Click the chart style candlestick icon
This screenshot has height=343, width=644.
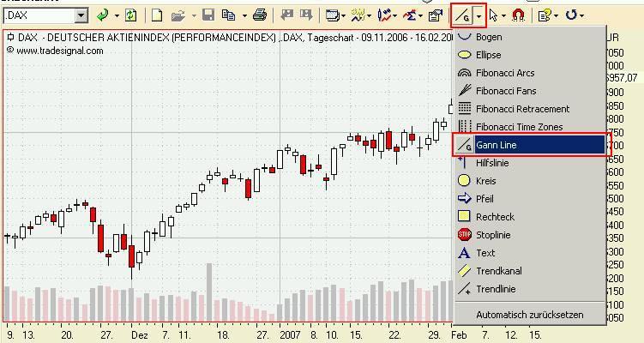coord(385,15)
